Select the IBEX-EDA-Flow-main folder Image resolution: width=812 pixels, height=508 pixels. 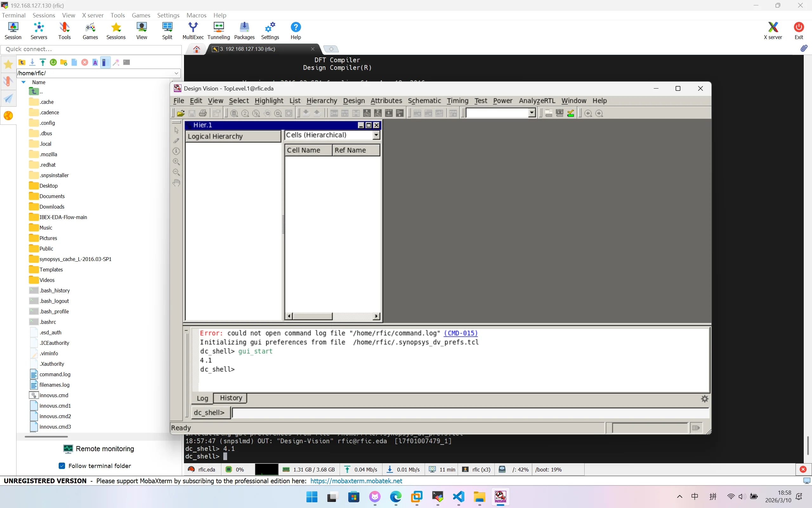coord(58,217)
